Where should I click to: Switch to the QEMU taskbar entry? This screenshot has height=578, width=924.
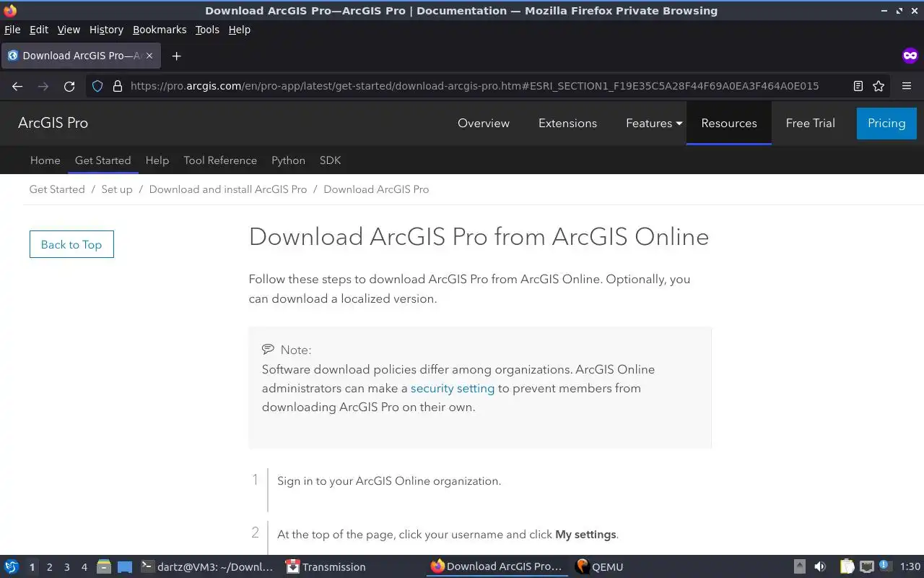point(600,567)
